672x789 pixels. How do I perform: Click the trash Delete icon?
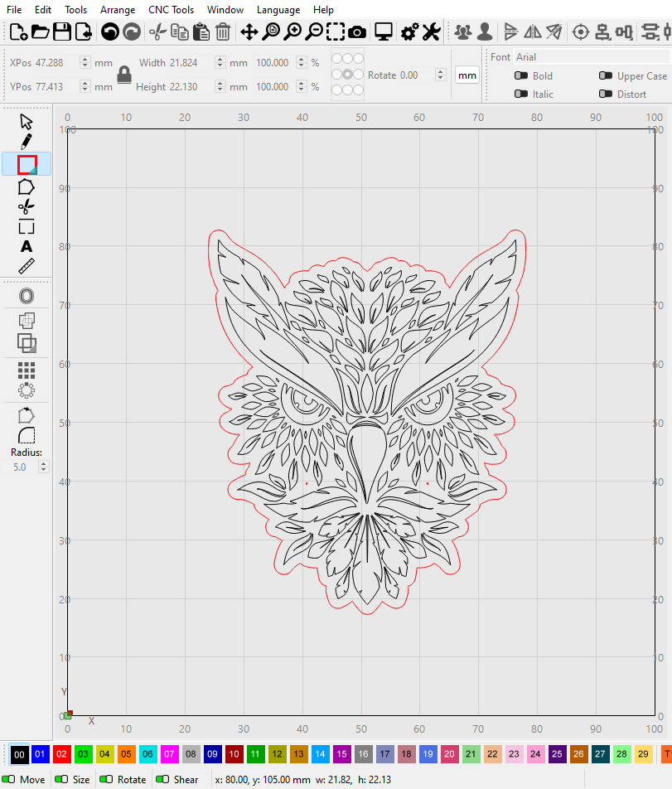pos(223,32)
